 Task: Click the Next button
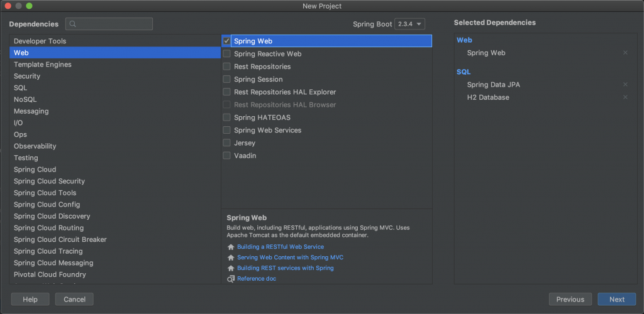click(x=616, y=300)
